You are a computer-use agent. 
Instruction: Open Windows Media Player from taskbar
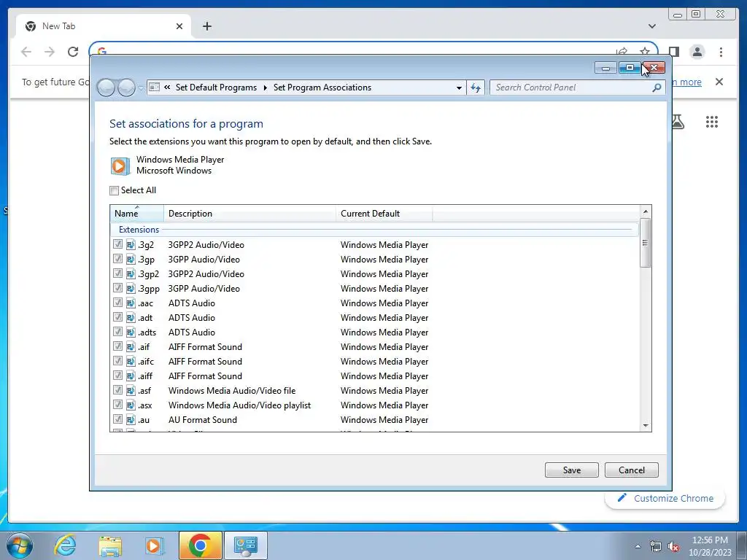tap(155, 546)
